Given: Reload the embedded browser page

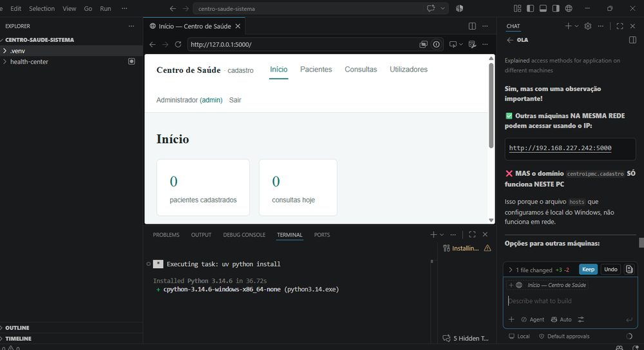Looking at the screenshot, I should point(178,44).
